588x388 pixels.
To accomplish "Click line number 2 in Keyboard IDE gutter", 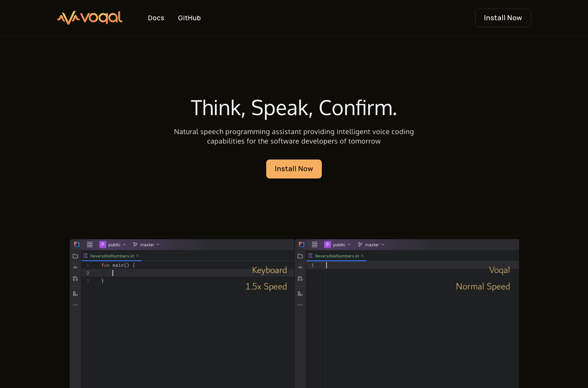I will pyautogui.click(x=88, y=273).
